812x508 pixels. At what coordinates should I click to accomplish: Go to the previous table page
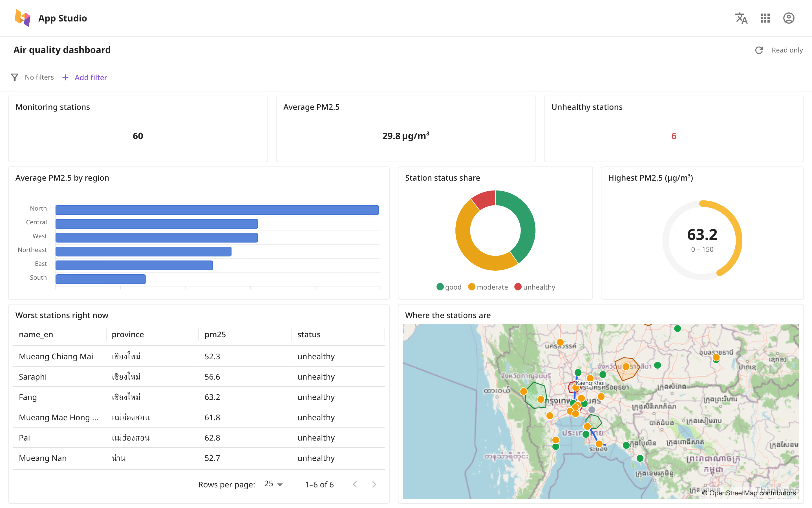point(355,484)
